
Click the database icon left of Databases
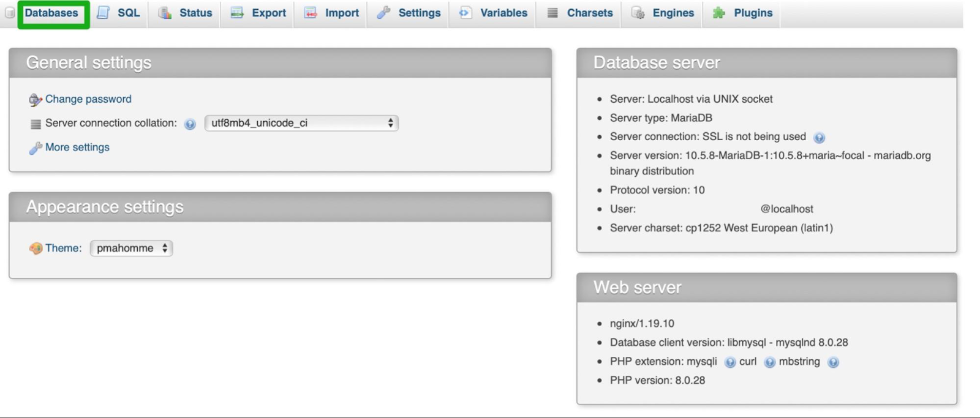tap(10, 13)
